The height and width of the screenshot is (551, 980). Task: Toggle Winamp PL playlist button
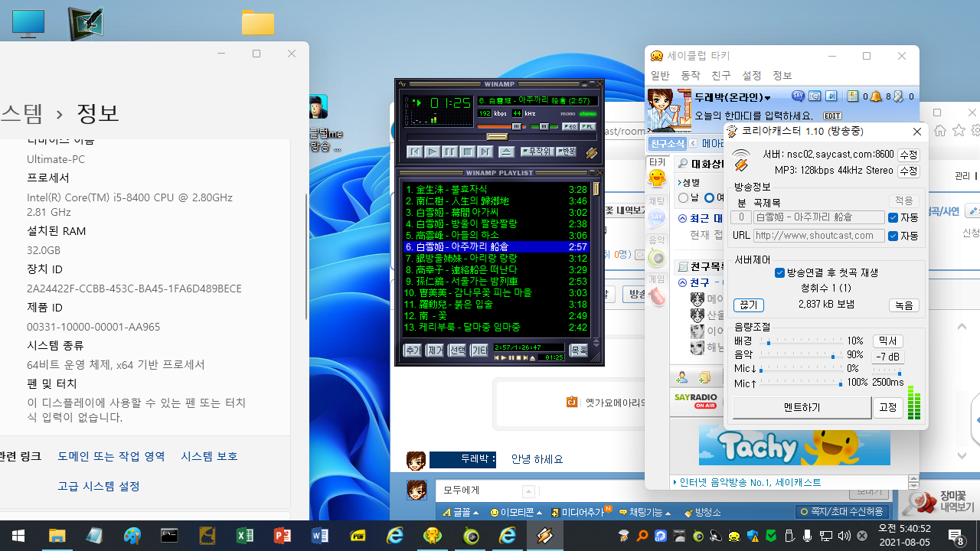coord(588,126)
